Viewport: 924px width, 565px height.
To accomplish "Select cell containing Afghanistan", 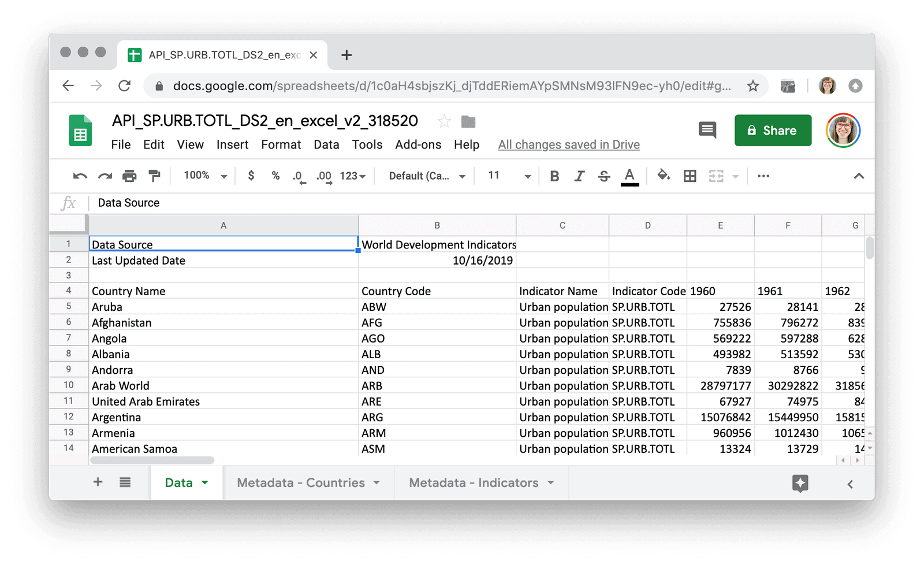I will tap(223, 322).
